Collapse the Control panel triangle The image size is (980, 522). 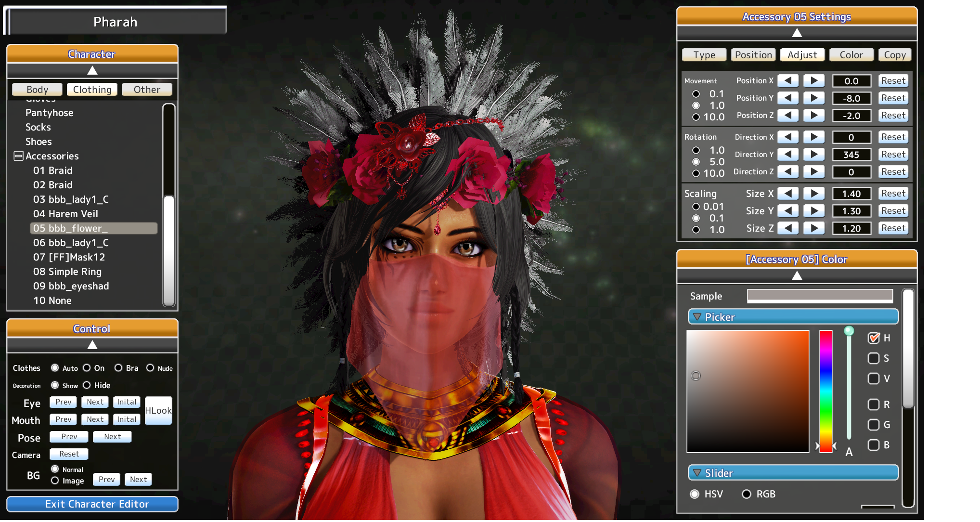(92, 345)
